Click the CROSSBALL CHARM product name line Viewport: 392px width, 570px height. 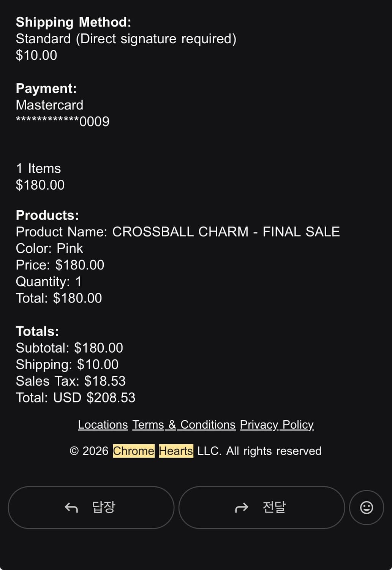click(178, 232)
